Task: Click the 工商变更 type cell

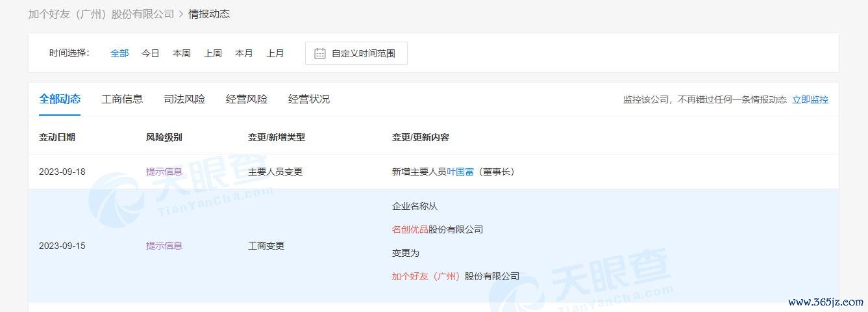Action: (x=266, y=246)
